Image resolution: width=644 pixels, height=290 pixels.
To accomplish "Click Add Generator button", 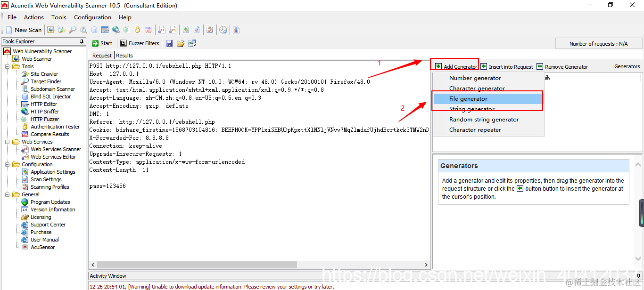I will tap(456, 66).
